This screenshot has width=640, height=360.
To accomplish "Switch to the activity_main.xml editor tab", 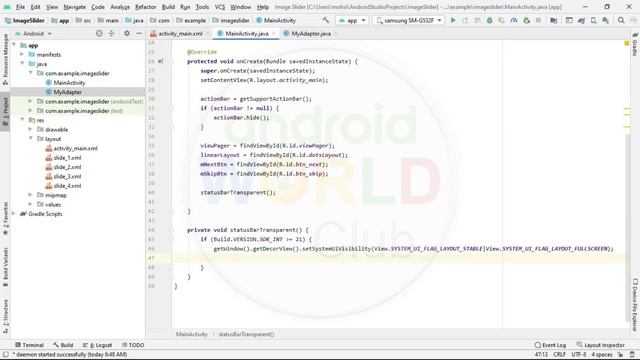I will point(179,33).
